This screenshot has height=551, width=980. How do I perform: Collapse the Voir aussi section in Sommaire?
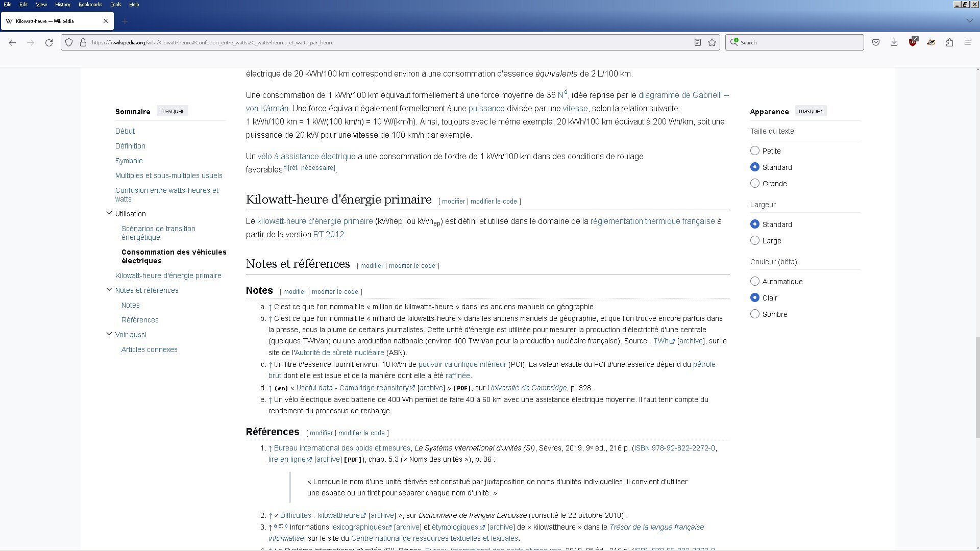pyautogui.click(x=109, y=334)
